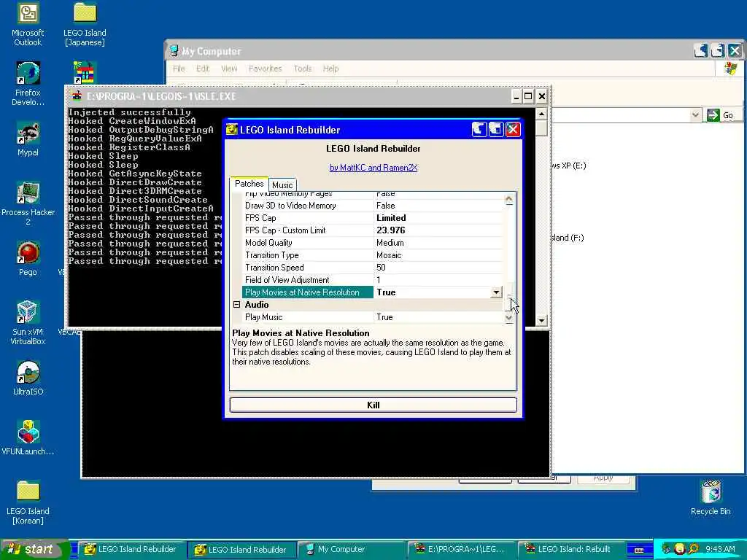Switch to the Music tab
Image resolution: width=747 pixels, height=560 pixels.
pyautogui.click(x=282, y=184)
